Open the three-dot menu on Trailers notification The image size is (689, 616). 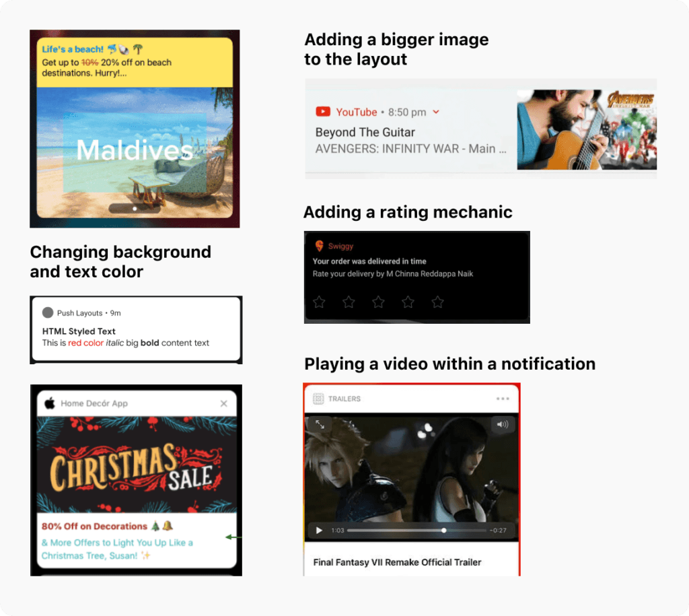[503, 399]
